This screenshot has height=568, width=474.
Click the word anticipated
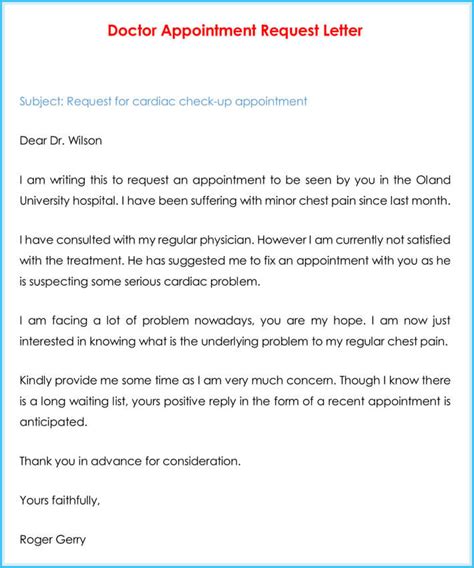click(x=53, y=422)
